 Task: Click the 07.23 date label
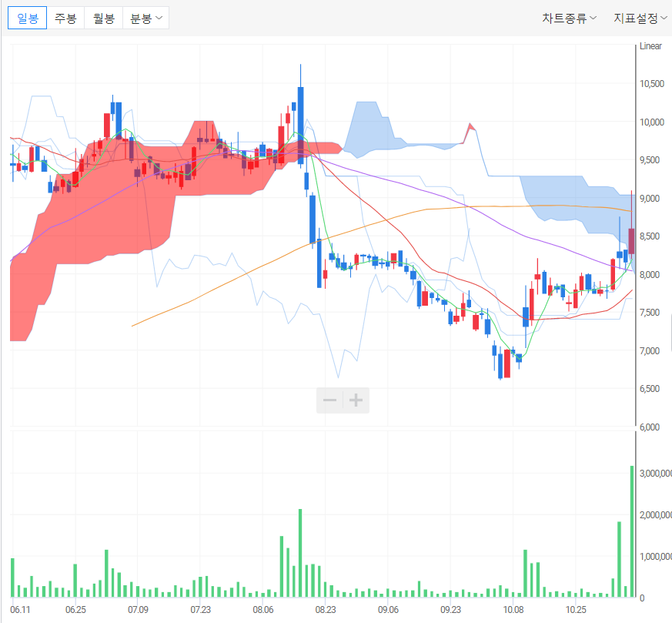point(201,609)
